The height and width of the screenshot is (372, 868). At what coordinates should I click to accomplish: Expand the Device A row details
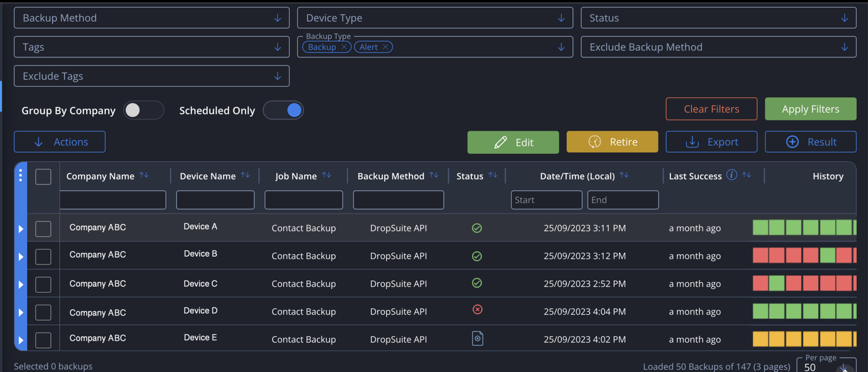point(21,229)
